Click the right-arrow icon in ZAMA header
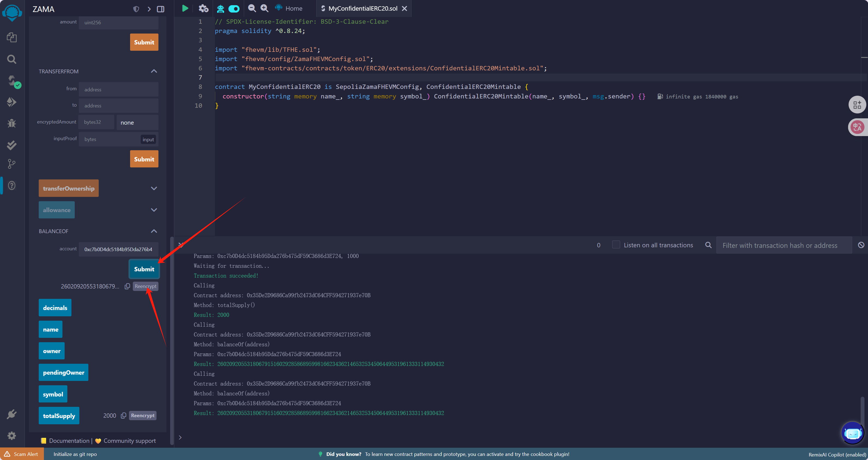Image resolution: width=868 pixels, height=460 pixels. pos(149,9)
